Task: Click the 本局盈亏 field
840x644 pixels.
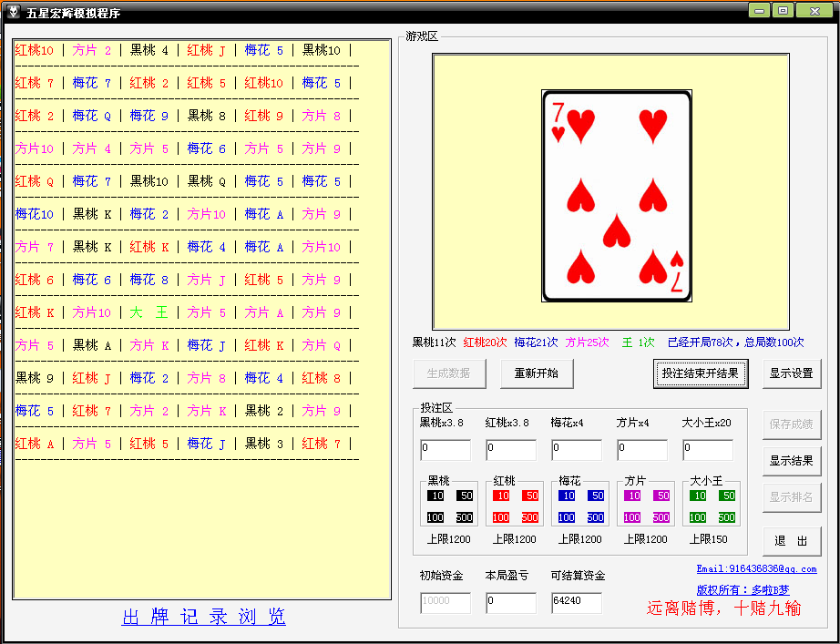Action: pyautogui.click(x=511, y=603)
